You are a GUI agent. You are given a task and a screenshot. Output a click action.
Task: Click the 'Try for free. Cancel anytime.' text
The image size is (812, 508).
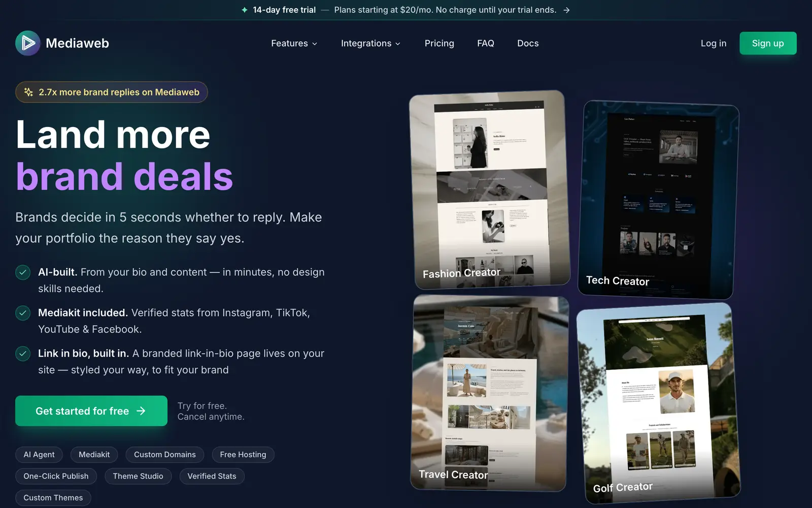(x=211, y=411)
